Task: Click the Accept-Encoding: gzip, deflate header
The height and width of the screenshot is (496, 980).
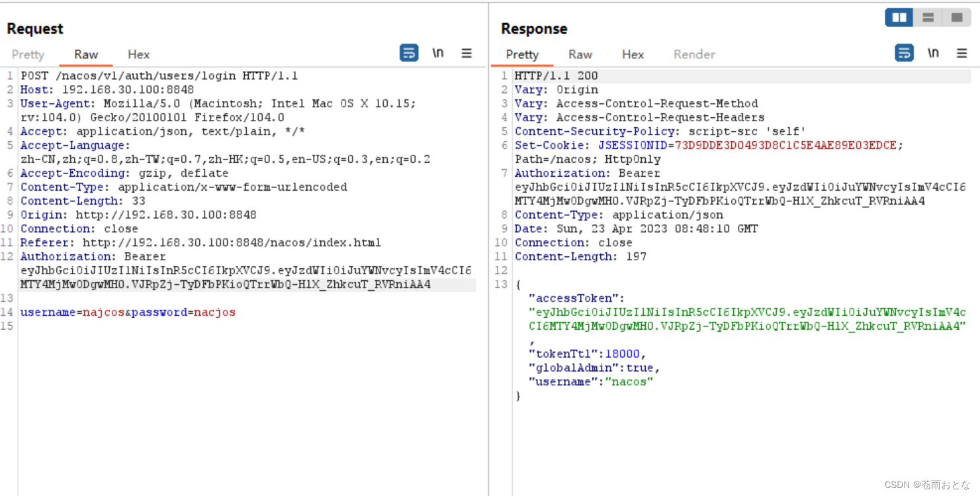Action: point(124,173)
